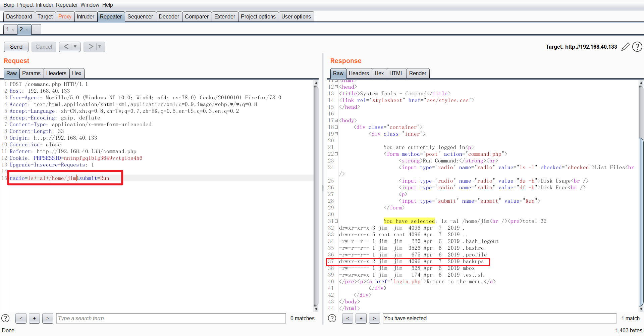Image resolution: width=644 pixels, height=336 pixels.
Task: Show response Hex view
Action: [x=379, y=74]
